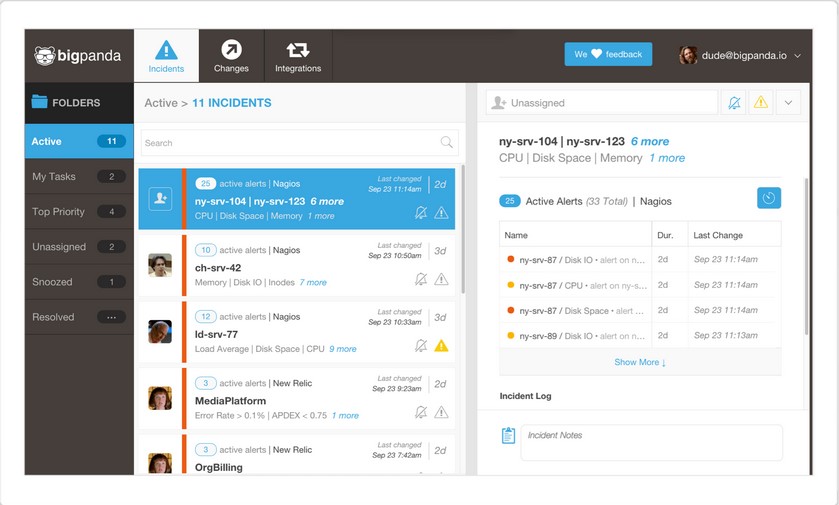Screen dimensions: 839x505
Task: Click assignee avatar on ch-srv-42 incident
Action: [x=160, y=265]
